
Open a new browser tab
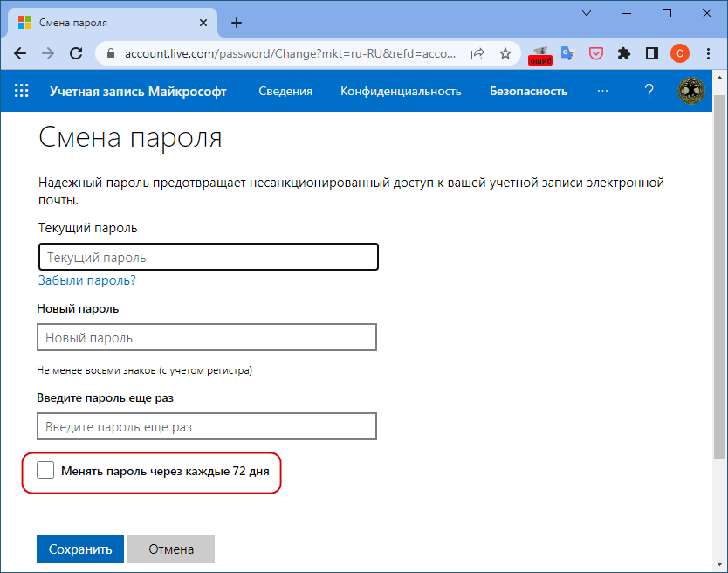(x=237, y=23)
